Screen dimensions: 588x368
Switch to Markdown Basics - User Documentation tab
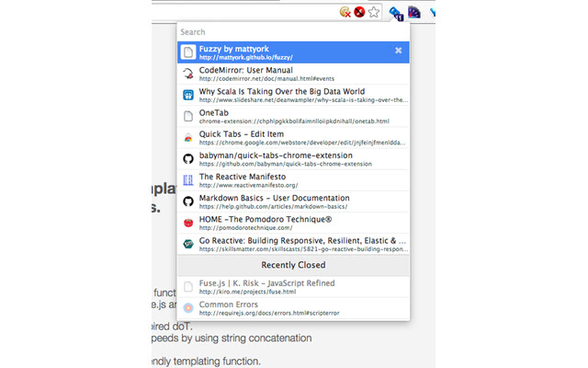[293, 201]
